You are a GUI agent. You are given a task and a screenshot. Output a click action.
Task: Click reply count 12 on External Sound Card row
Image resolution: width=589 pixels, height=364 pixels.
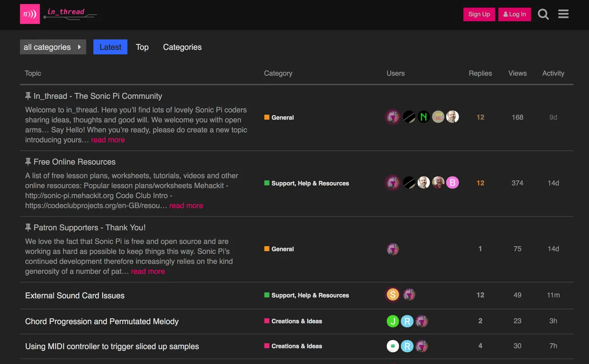[480, 295]
